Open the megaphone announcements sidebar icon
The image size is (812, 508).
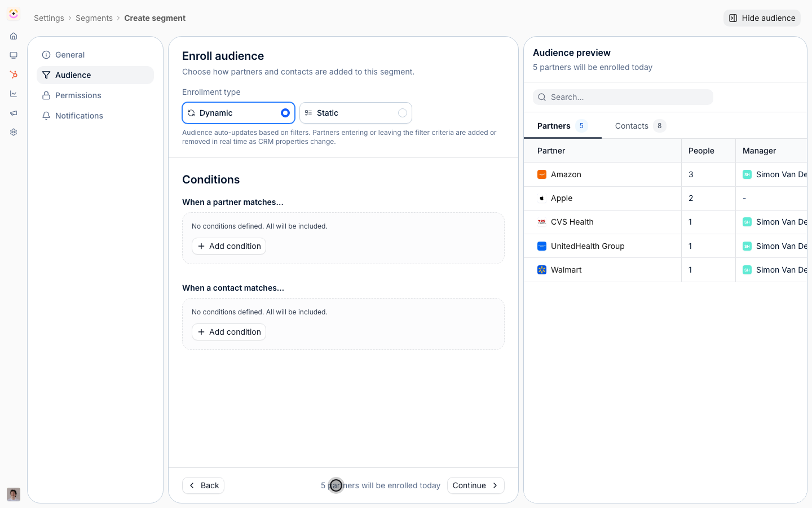pos(14,113)
